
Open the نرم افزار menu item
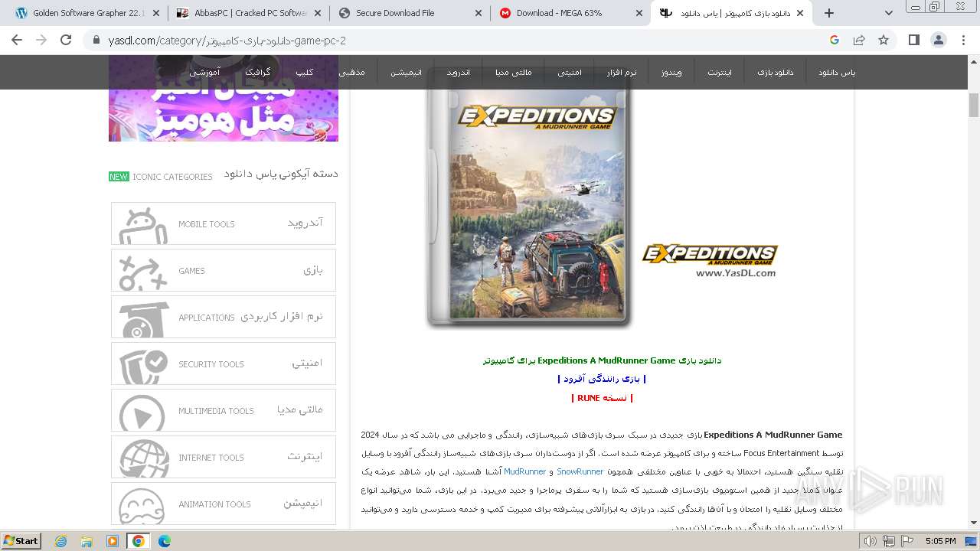tap(622, 72)
